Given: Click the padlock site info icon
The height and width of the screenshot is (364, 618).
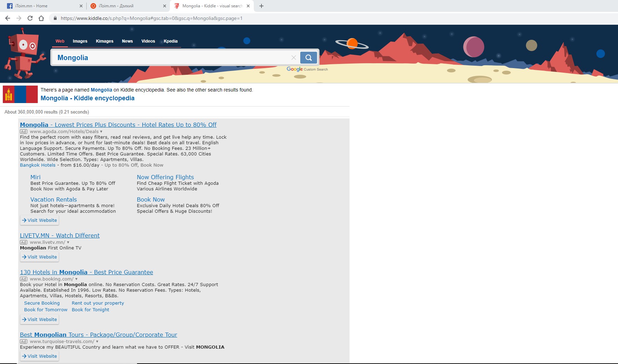Looking at the screenshot, I should 55,18.
